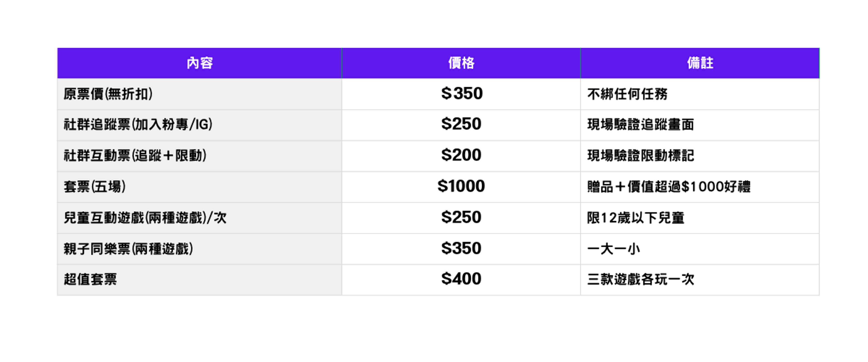The width and height of the screenshot is (868, 362).
Task: Select the 社群互動票(追蹤+限動) cell
Action: point(199,156)
